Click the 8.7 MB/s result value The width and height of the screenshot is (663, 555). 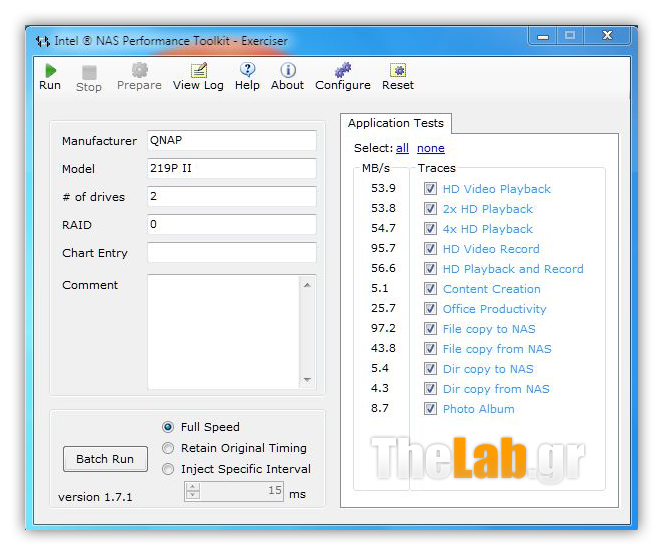[380, 408]
